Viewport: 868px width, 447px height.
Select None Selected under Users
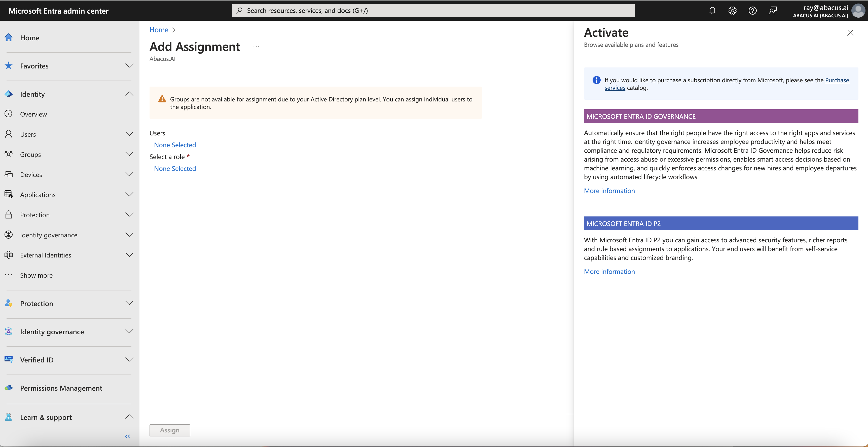click(175, 144)
